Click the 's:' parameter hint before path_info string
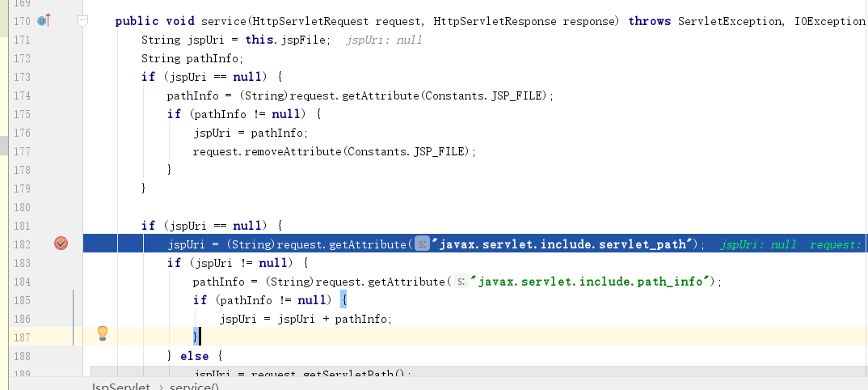This screenshot has height=390, width=868. 461,282
